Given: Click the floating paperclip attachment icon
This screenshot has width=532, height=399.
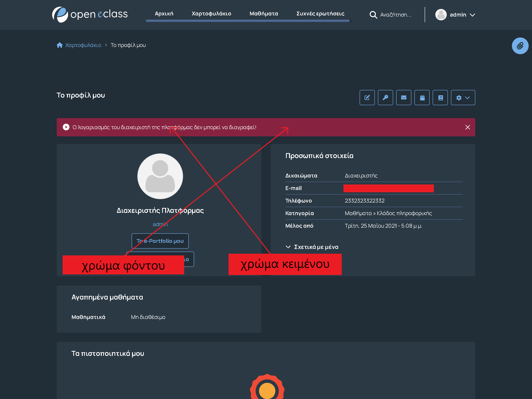Looking at the screenshot, I should (x=520, y=46).
